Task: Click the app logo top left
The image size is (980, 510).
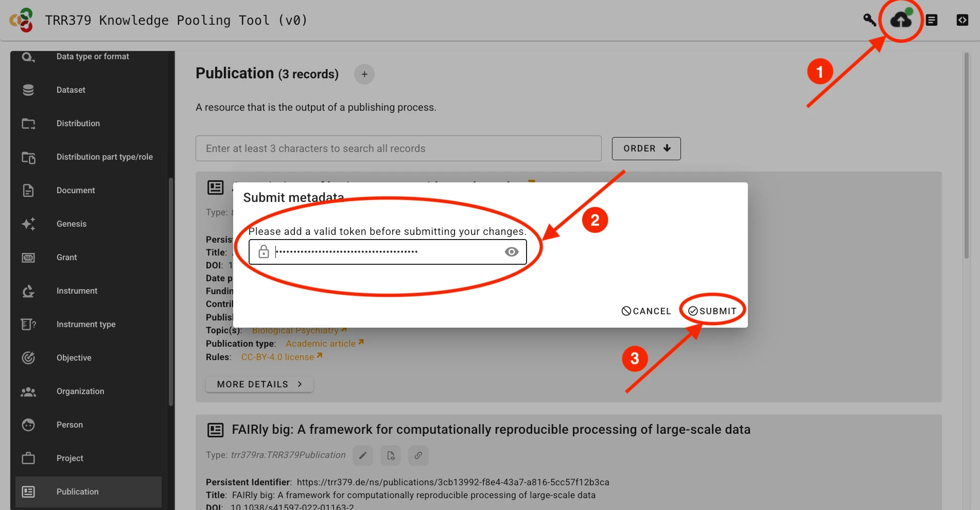Action: [21, 20]
